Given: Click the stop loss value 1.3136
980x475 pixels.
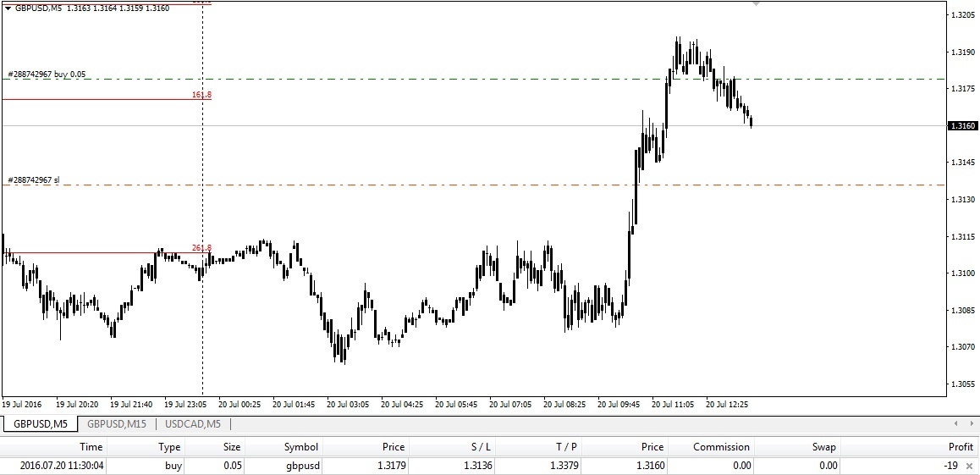Looking at the screenshot, I should pyautogui.click(x=476, y=466).
